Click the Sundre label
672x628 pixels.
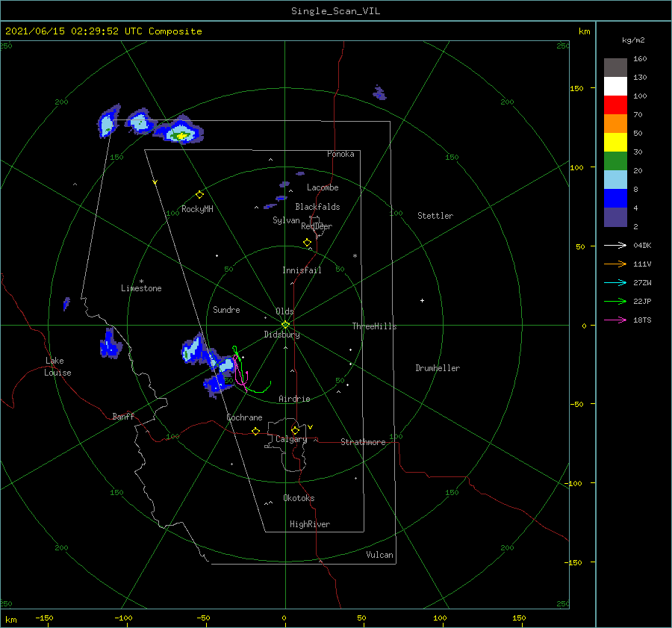coord(226,309)
